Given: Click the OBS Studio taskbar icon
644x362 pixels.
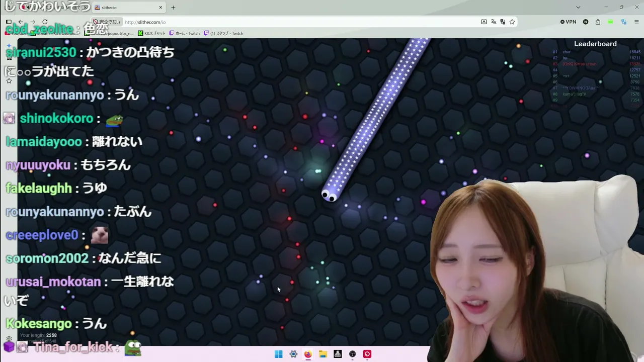Looking at the screenshot, I should pos(353,354).
